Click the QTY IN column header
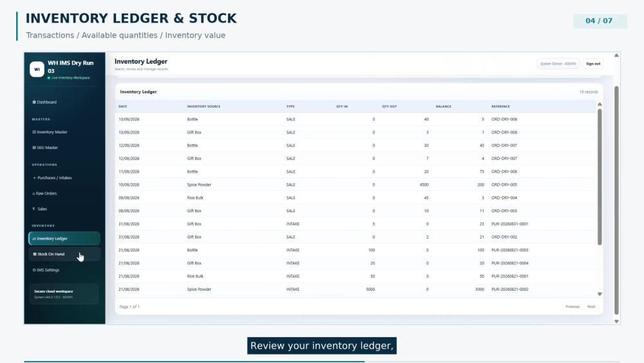The width and height of the screenshot is (644, 363). click(342, 106)
